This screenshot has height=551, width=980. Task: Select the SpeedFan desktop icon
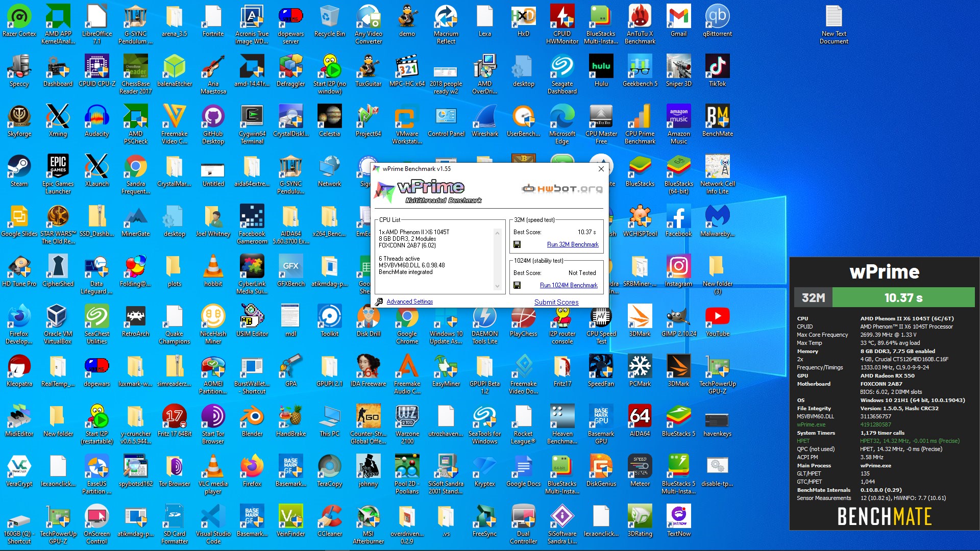(601, 371)
